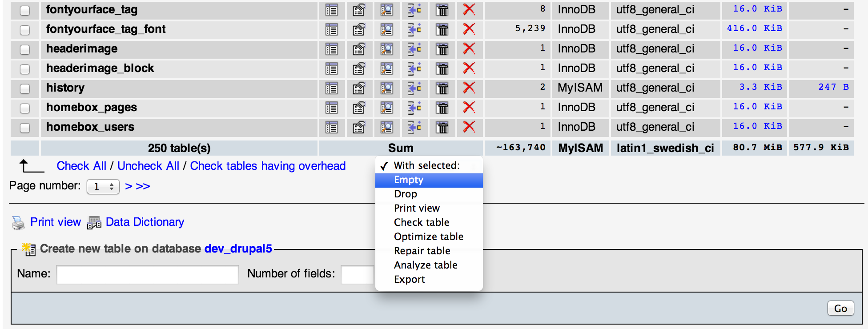Check the homebox_users table checkbox
This screenshot has height=329, width=868.
25,128
